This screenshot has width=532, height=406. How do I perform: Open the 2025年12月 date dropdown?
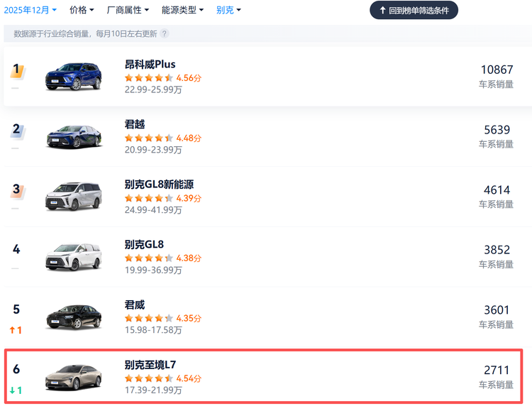(30, 10)
